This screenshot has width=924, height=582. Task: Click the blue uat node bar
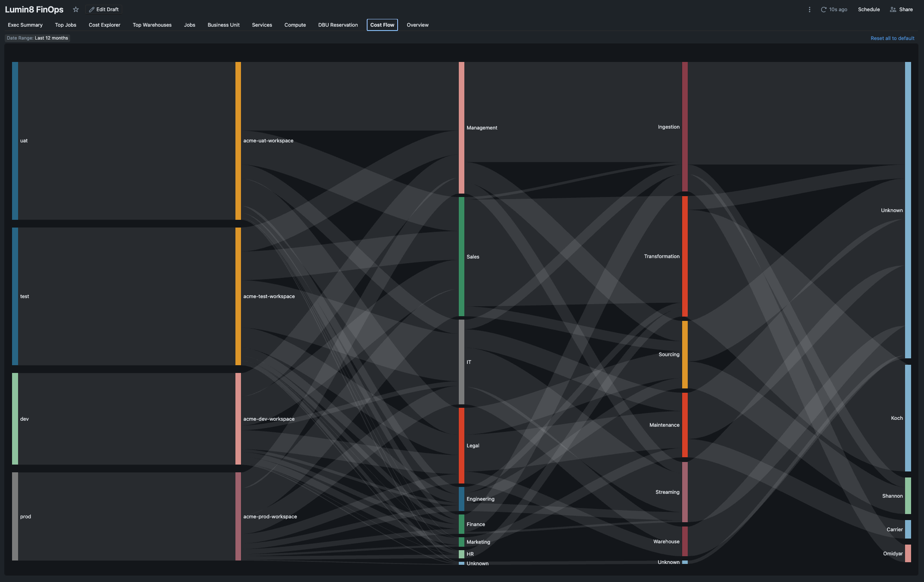(x=15, y=141)
